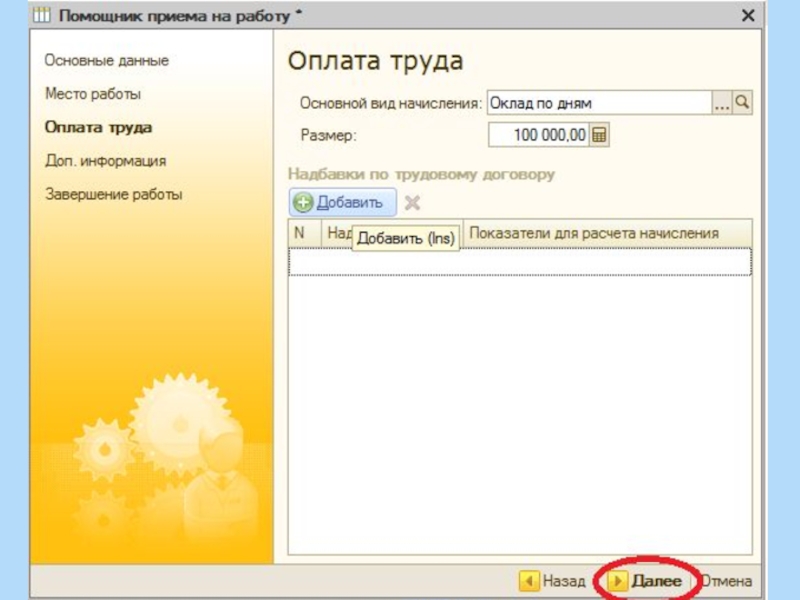This screenshot has width=800, height=600.
Task: Go to Основные данные step
Action: (106, 60)
